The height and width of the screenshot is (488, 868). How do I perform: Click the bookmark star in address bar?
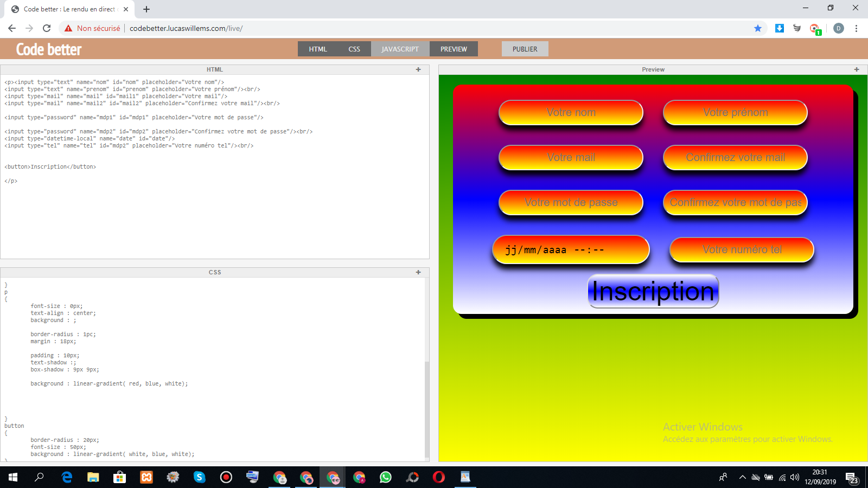(758, 28)
